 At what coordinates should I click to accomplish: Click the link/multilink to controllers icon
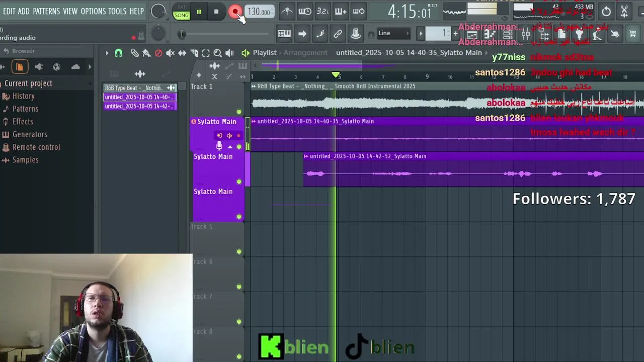click(x=338, y=34)
